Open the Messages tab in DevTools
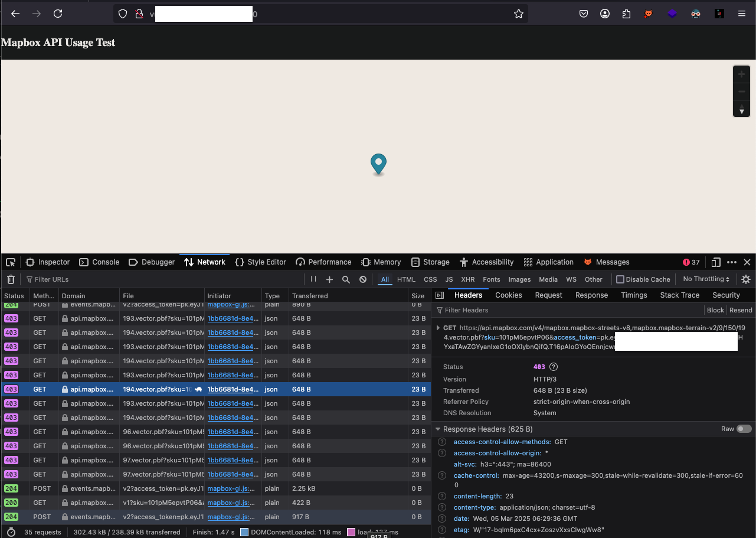This screenshot has width=756, height=538. (606, 262)
